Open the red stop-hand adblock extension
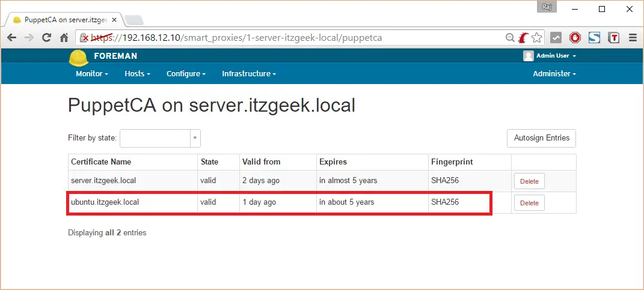Screen dimensions: 644x290 [x=575, y=38]
